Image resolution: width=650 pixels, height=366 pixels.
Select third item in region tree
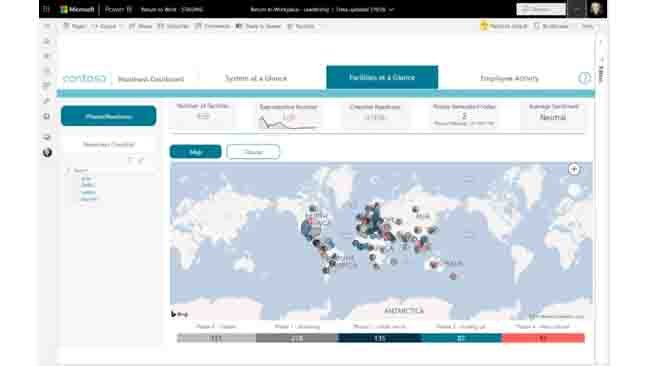(x=88, y=192)
